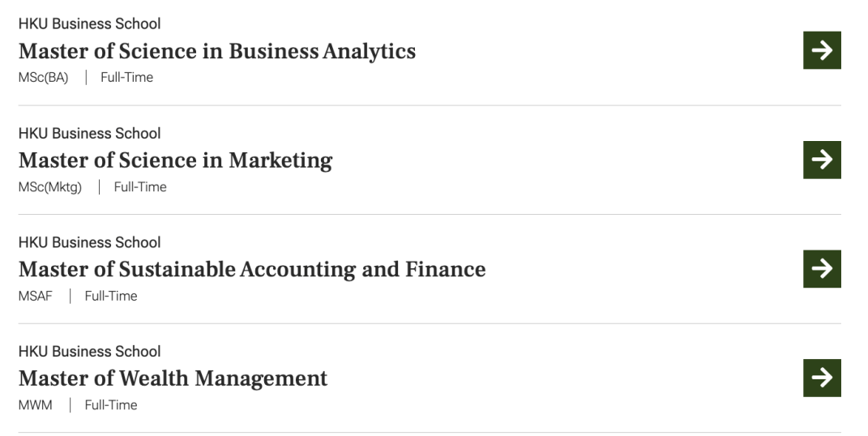Click the MSc(Mktg) abbreviation text

pos(50,187)
